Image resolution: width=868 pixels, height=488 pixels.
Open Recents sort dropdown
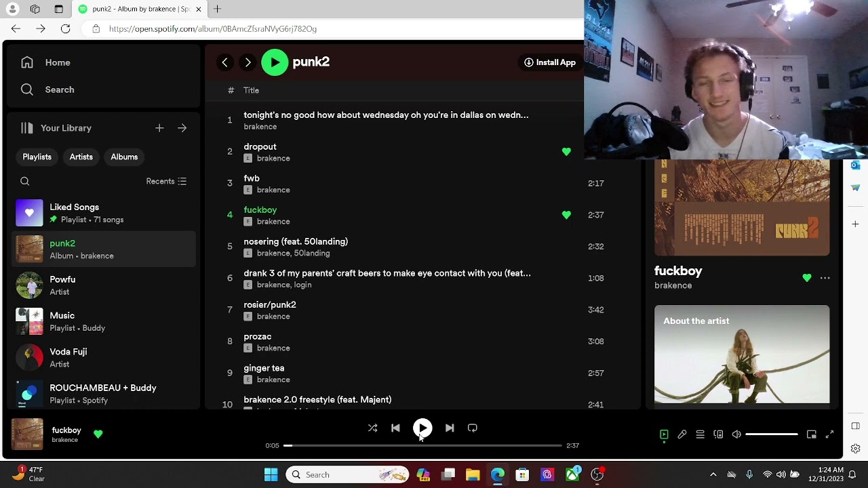pos(166,181)
